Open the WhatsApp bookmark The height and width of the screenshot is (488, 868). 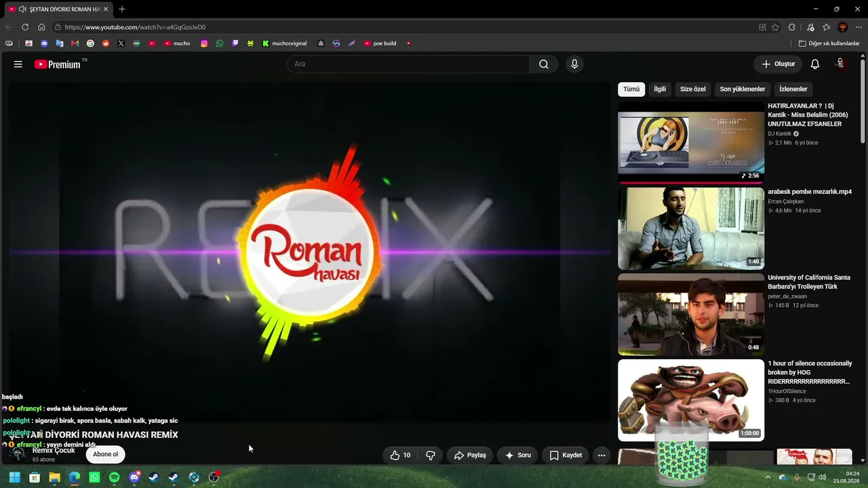coord(220,43)
